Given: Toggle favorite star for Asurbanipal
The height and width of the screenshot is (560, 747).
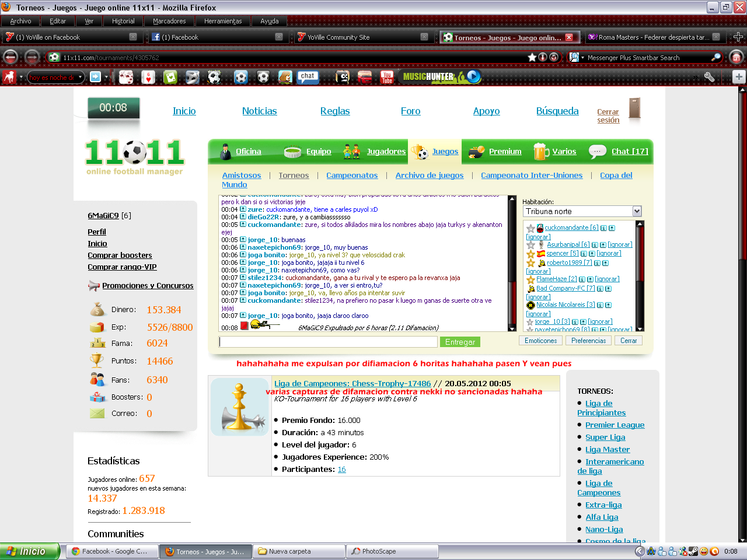Looking at the screenshot, I should (x=530, y=245).
